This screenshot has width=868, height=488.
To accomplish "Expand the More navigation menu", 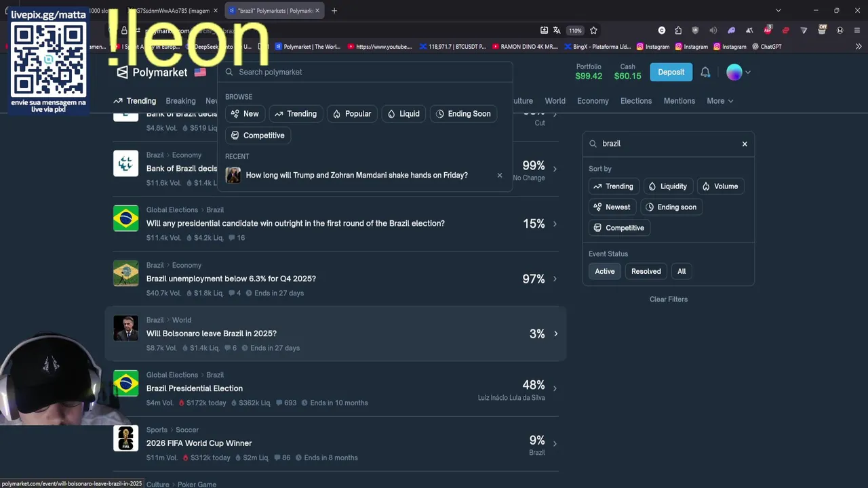I will click(x=720, y=101).
